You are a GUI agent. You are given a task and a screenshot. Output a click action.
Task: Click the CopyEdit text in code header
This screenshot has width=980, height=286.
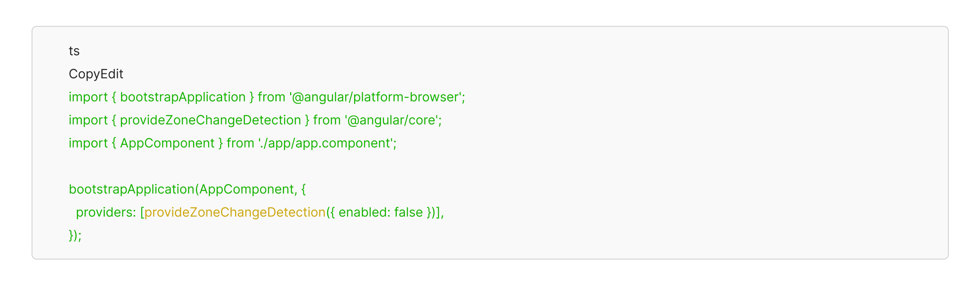tap(96, 74)
